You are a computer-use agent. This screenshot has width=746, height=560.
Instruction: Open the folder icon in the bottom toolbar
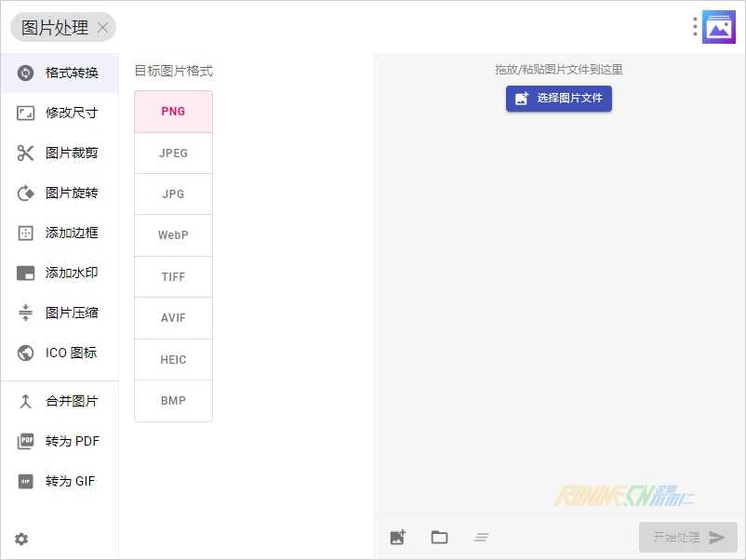(439, 537)
